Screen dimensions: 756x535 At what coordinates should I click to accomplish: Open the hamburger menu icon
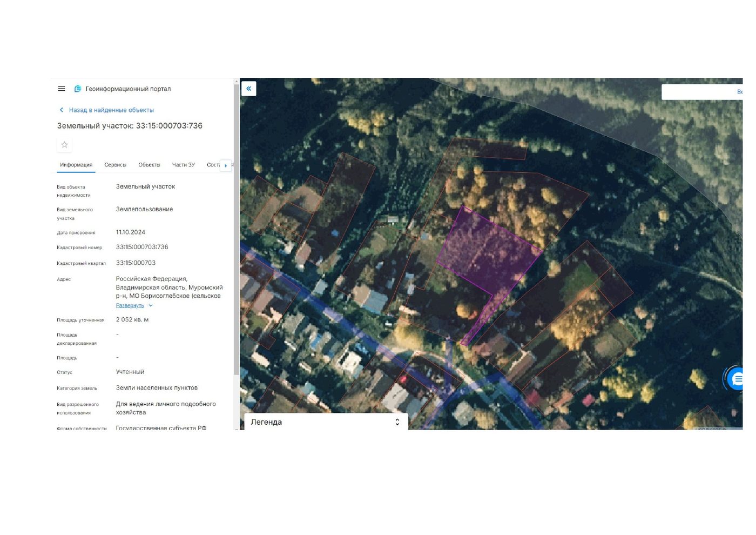tap(62, 89)
